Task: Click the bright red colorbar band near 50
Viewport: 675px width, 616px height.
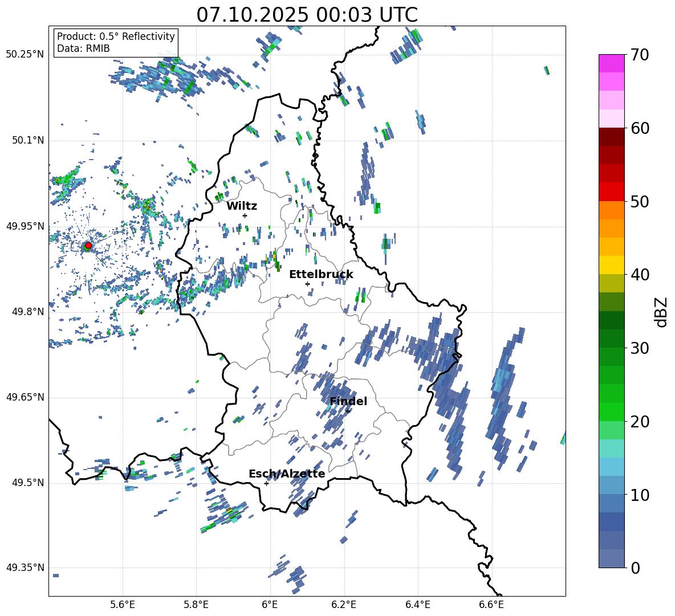Action: [x=612, y=191]
